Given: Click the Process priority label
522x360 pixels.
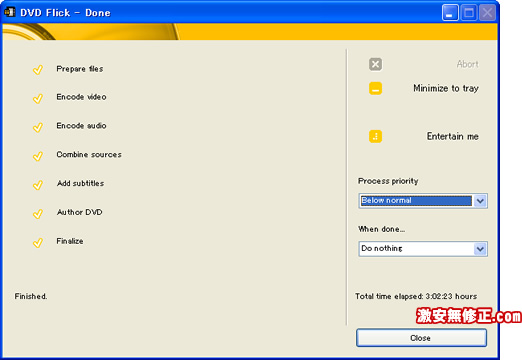Looking at the screenshot, I should pyautogui.click(x=388, y=181).
